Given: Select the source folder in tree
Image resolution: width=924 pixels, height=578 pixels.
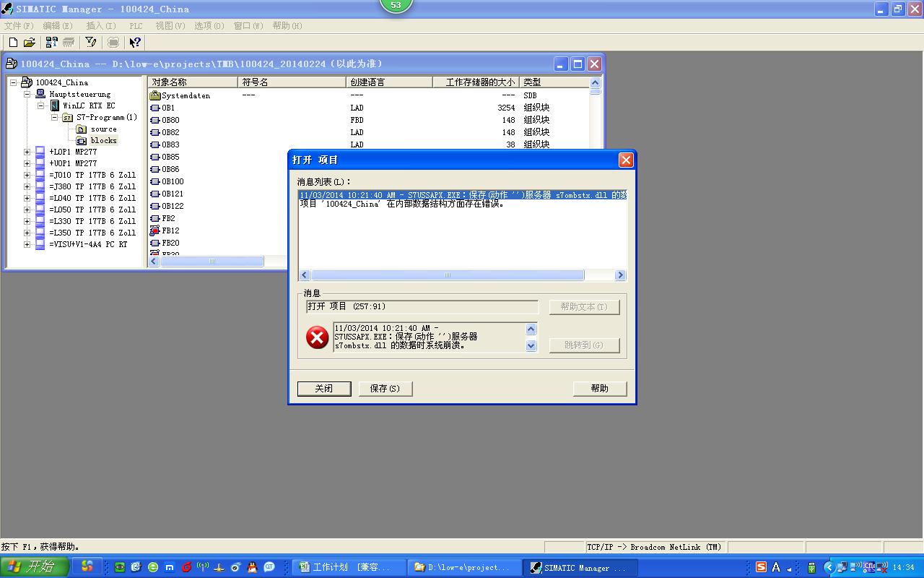Looking at the screenshot, I should 103,129.
